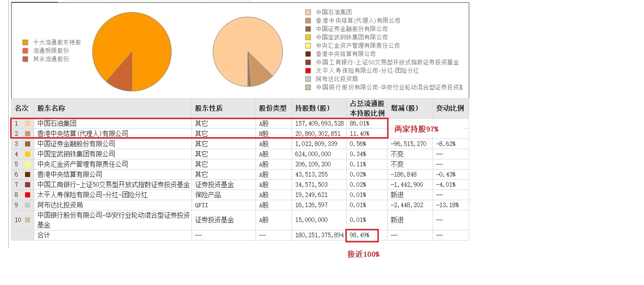Open the 华安行业轮动混合型证券投资基金 table row name
644x285 pixels.
(x=114, y=220)
